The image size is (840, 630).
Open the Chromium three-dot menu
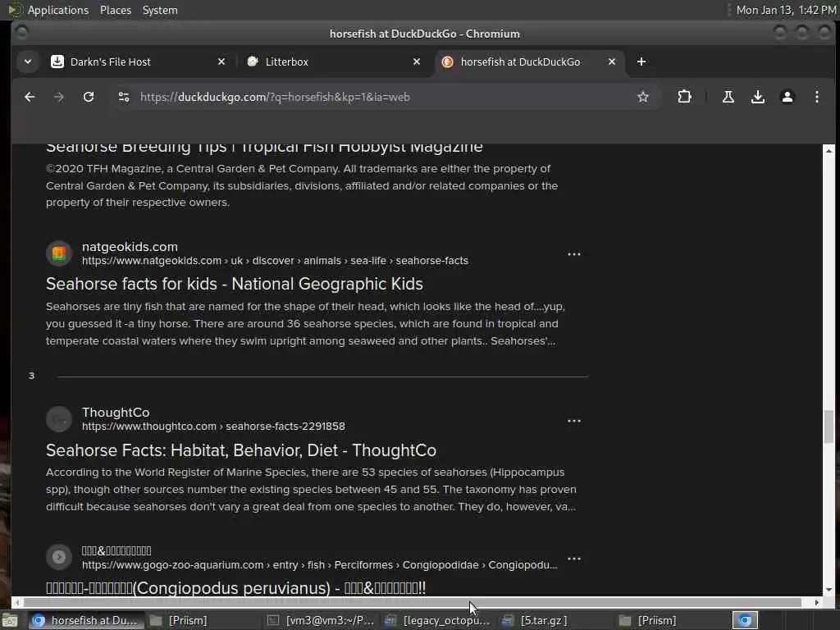tap(816, 97)
